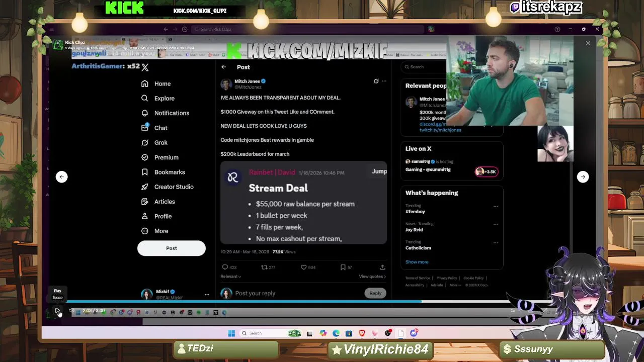Screen dimensions: 644x362
Task: Click the Stream Deal embedded image
Action: click(x=303, y=203)
